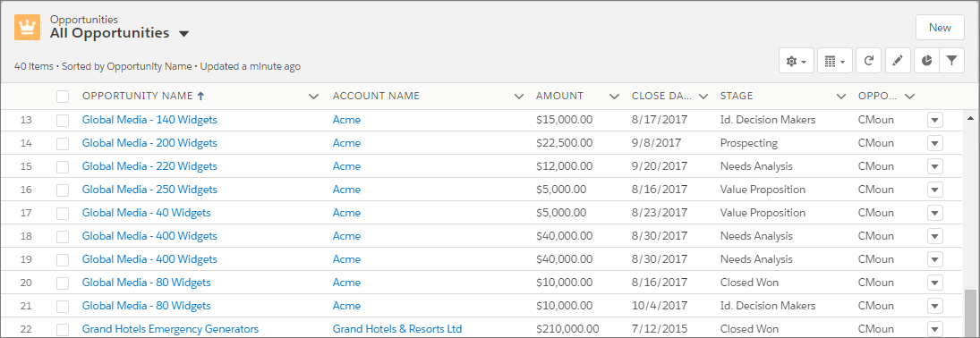The height and width of the screenshot is (338, 980).
Task: Click the New button
Action: 940,28
